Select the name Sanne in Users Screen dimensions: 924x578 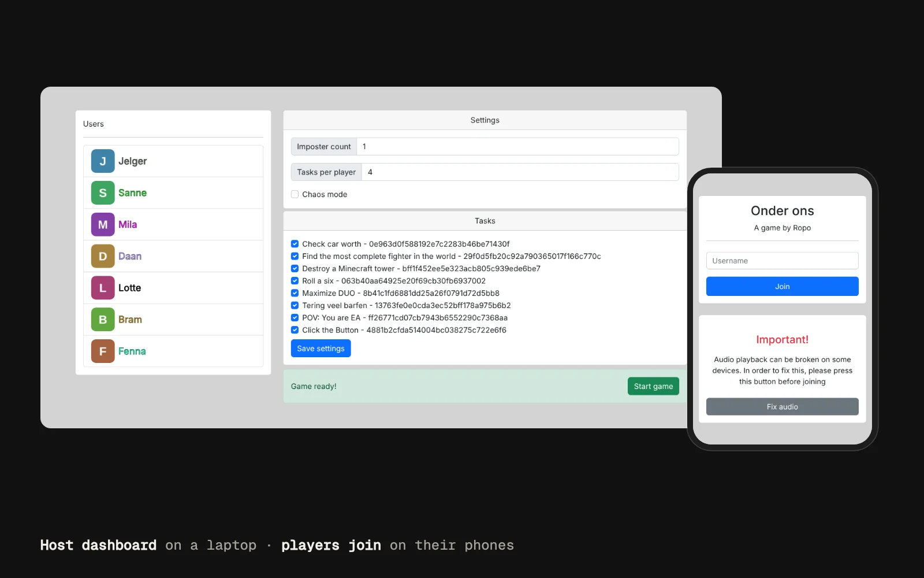point(132,193)
